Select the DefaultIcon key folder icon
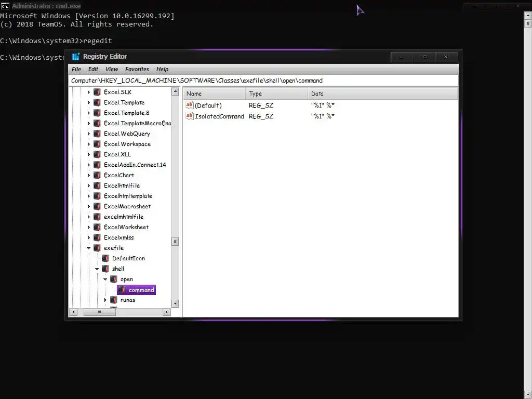This screenshot has width=532, height=399. tap(105, 258)
